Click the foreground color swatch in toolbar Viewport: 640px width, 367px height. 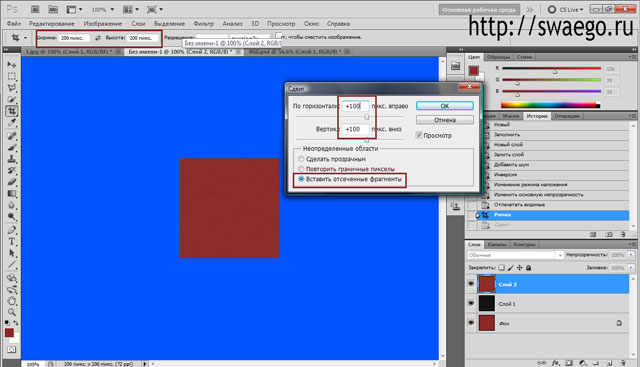pos(9,333)
